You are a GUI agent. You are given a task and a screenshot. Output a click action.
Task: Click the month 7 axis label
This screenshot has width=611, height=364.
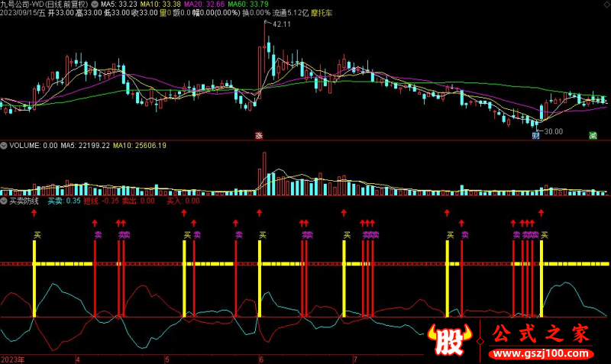click(x=355, y=359)
